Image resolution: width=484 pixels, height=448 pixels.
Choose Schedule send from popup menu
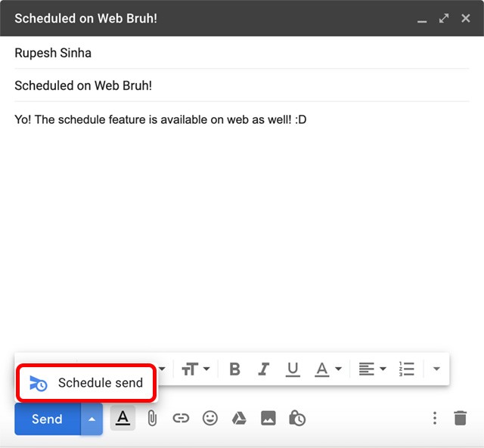click(x=86, y=383)
